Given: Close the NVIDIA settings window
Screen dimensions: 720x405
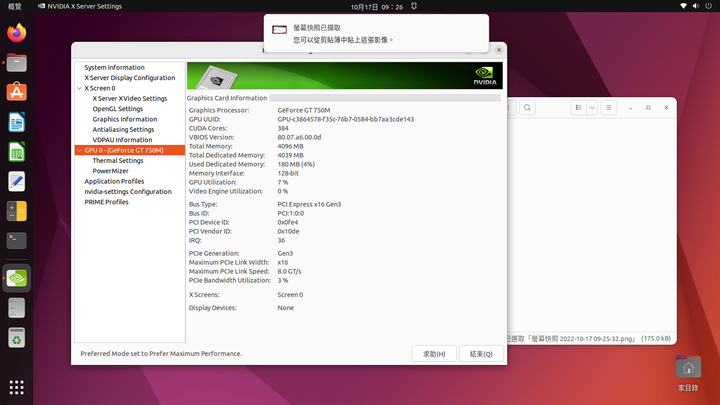Looking at the screenshot, I should (x=499, y=50).
